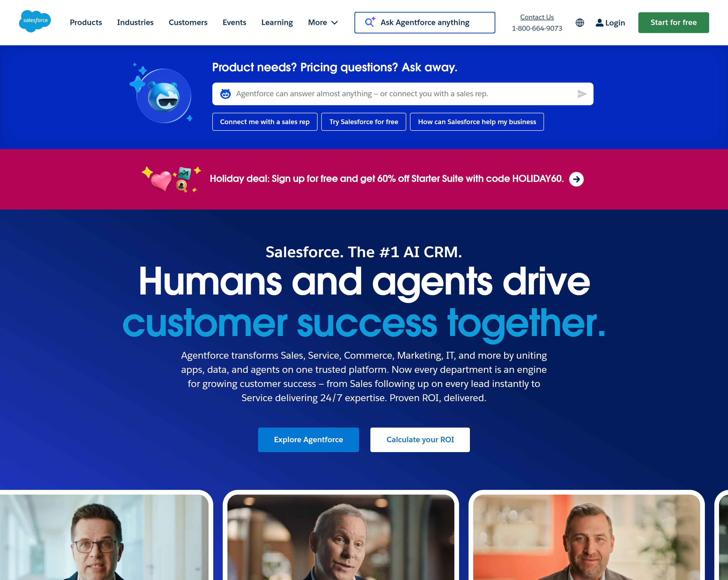
Task: Click the Salesforce cloud logo
Action: coord(35,21)
